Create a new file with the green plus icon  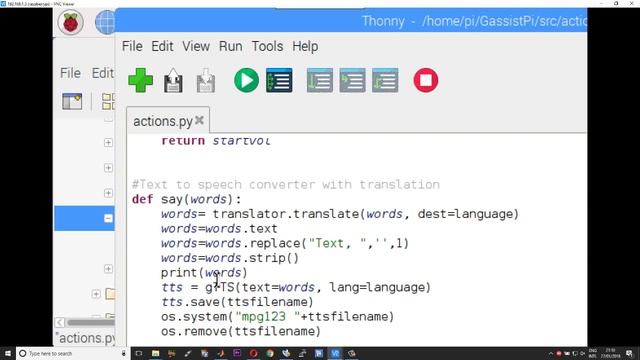point(140,80)
